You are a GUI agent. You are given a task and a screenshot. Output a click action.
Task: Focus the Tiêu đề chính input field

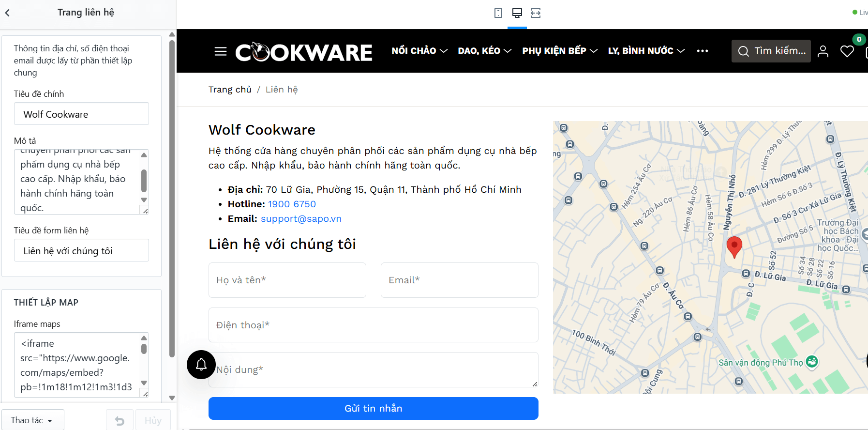pyautogui.click(x=81, y=114)
